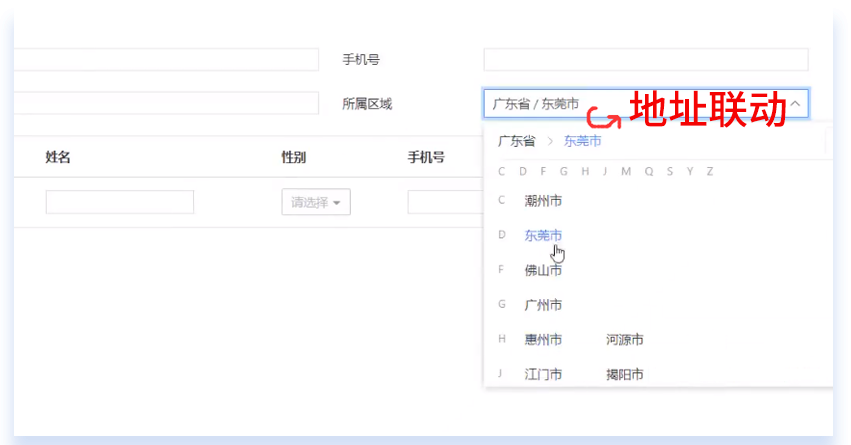Click the 手机号 column header in the table
Screen dimensions: 851x445
click(426, 157)
